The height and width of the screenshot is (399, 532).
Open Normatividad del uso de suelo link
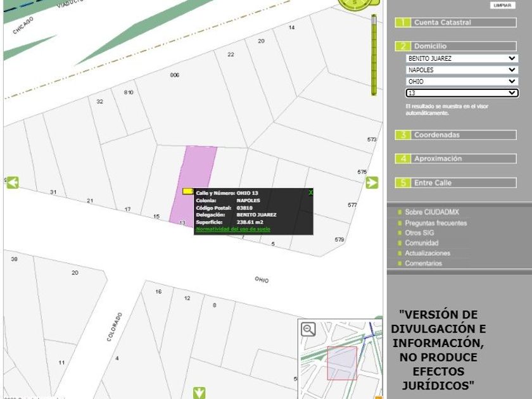233,229
